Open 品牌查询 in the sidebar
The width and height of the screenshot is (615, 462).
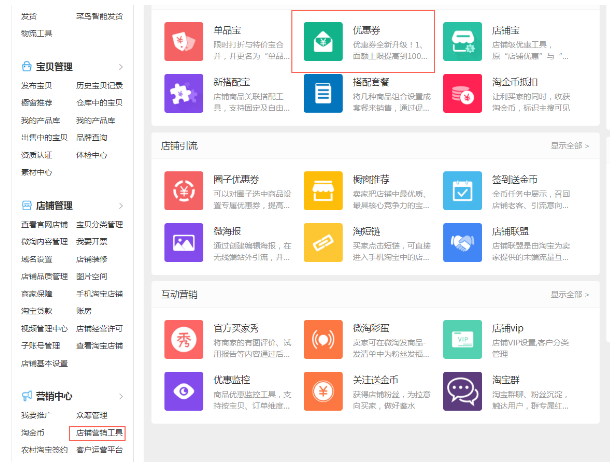tap(92, 138)
